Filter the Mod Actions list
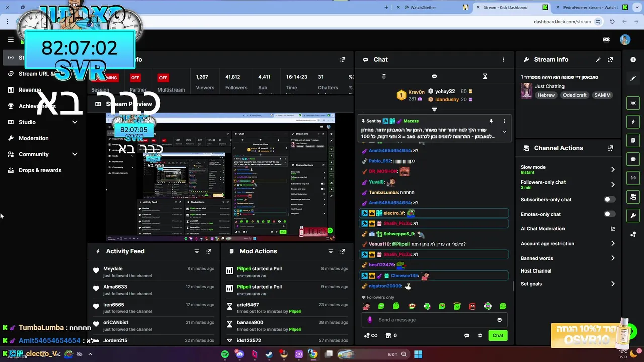 [x=331, y=251]
